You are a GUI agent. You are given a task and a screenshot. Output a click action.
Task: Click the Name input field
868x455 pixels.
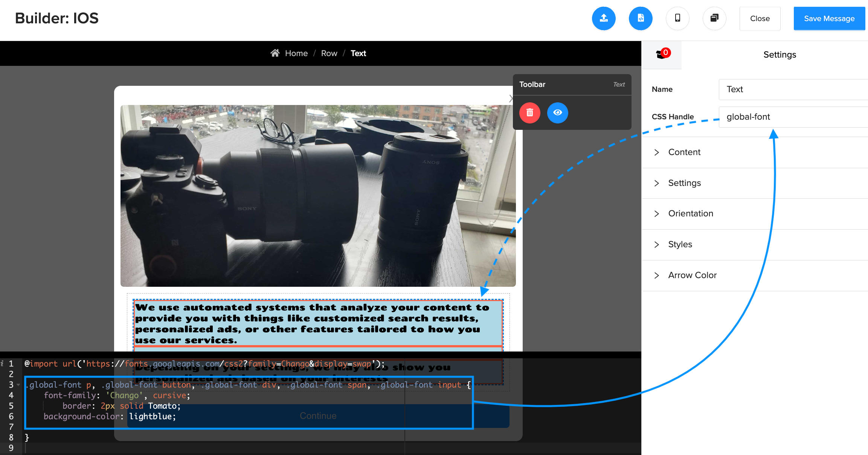793,89
